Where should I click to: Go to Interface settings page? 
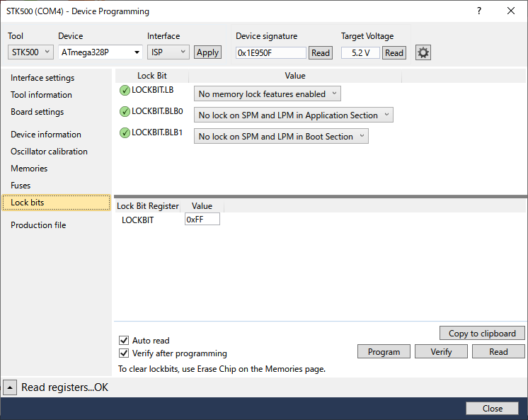[x=42, y=78]
